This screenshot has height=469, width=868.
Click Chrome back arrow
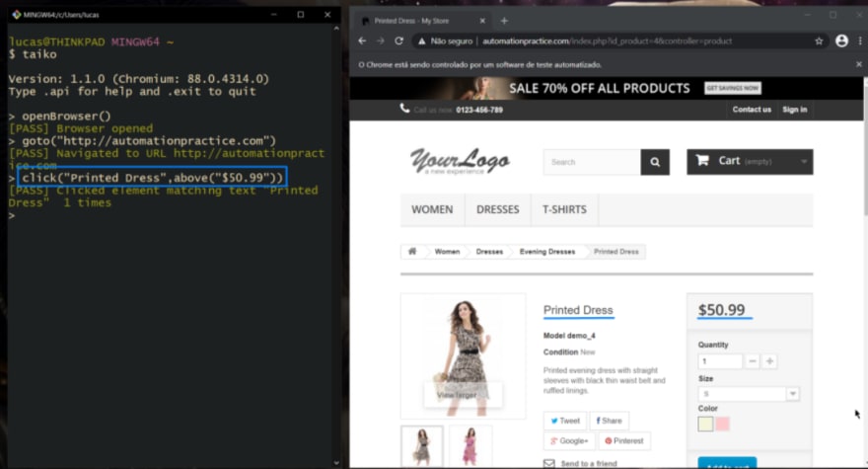click(x=362, y=41)
